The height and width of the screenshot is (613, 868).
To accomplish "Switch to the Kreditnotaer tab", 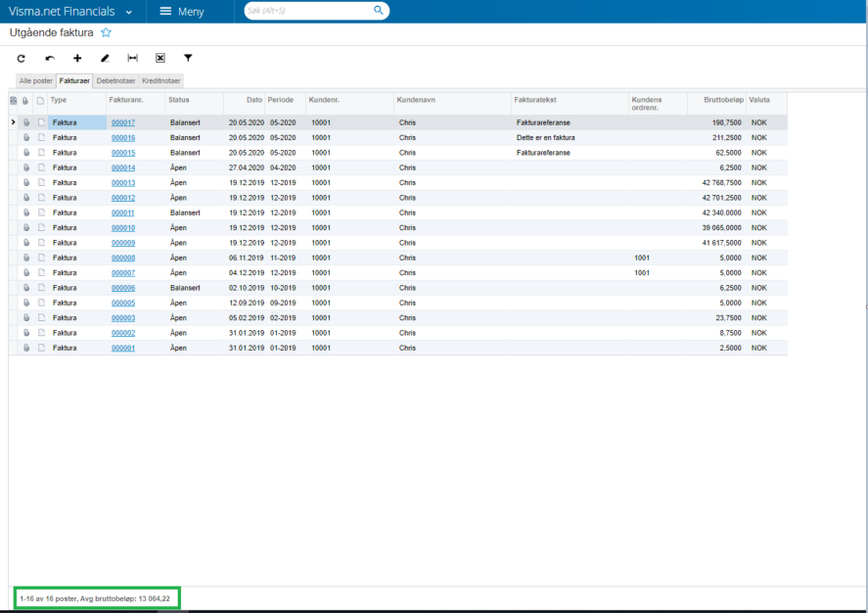I will 161,81.
